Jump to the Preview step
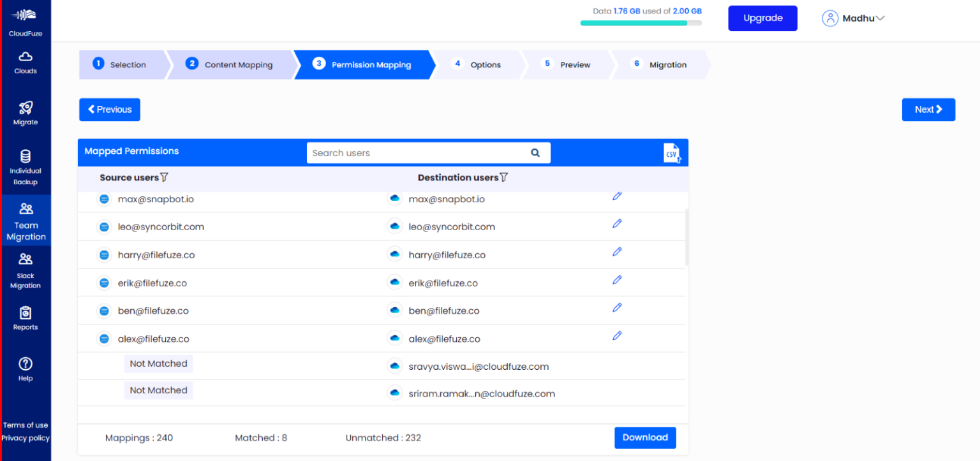The image size is (980, 461). tap(575, 64)
